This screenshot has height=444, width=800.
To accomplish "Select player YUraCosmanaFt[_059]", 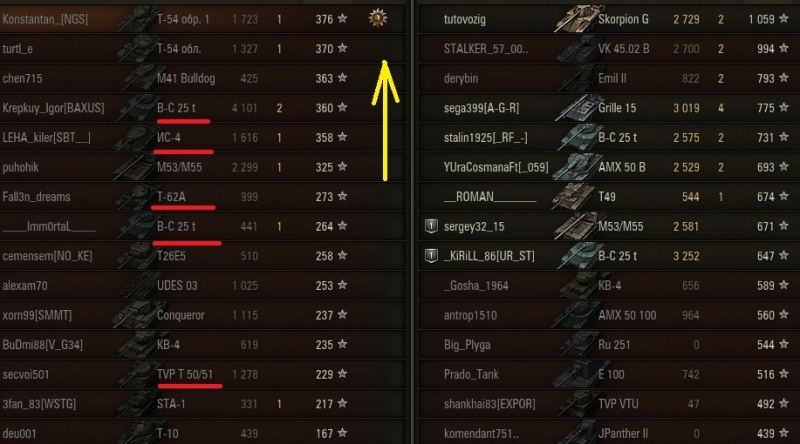I will pyautogui.click(x=496, y=167).
